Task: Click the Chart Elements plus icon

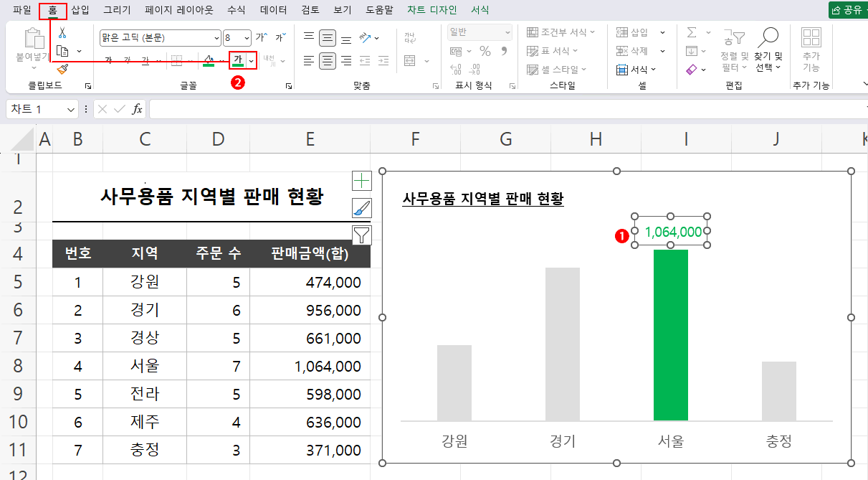Action: coord(362,181)
